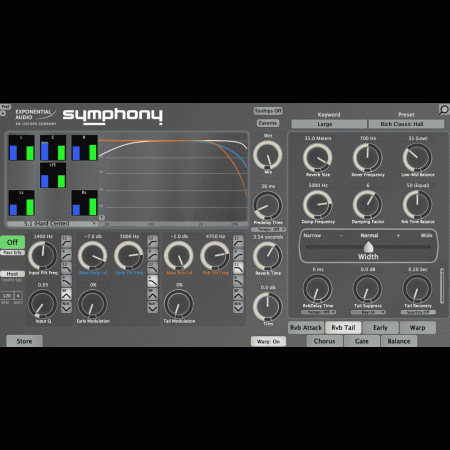Click the Reverb Size knob
The height and width of the screenshot is (450, 450).
pos(318,158)
